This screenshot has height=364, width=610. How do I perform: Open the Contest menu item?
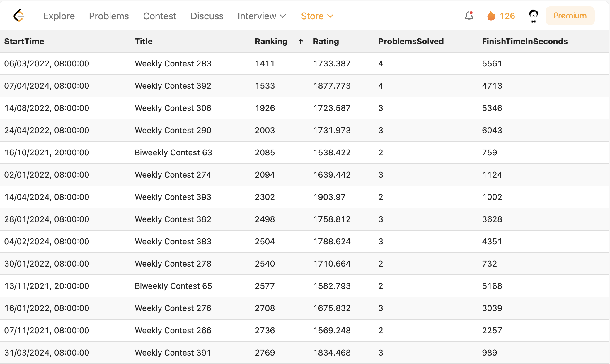[x=160, y=16]
